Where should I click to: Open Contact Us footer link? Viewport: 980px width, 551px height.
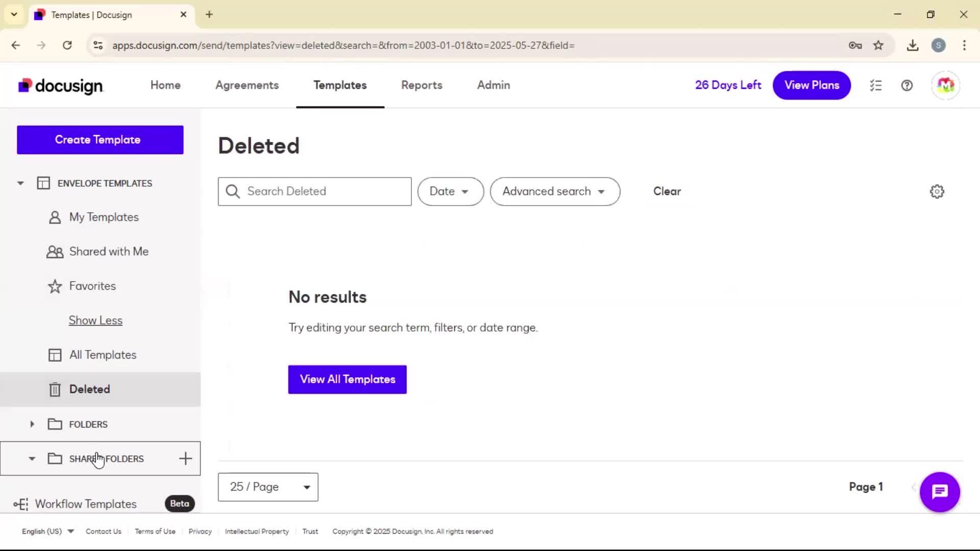(x=104, y=532)
